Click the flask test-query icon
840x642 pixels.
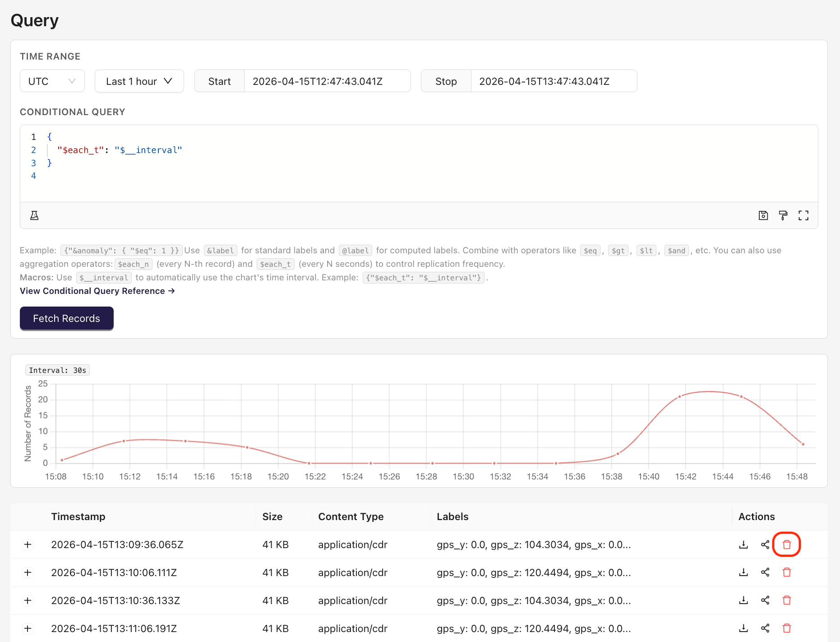(x=34, y=215)
